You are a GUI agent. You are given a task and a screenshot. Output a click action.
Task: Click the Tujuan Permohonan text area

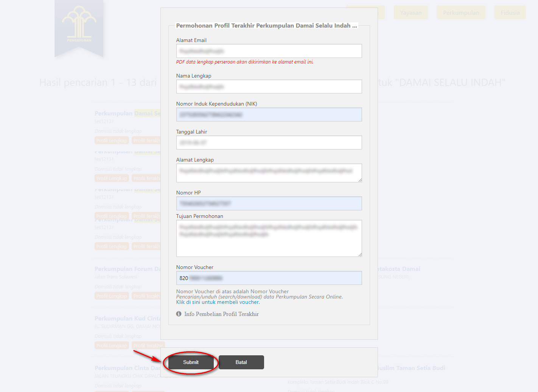pyautogui.click(x=269, y=238)
